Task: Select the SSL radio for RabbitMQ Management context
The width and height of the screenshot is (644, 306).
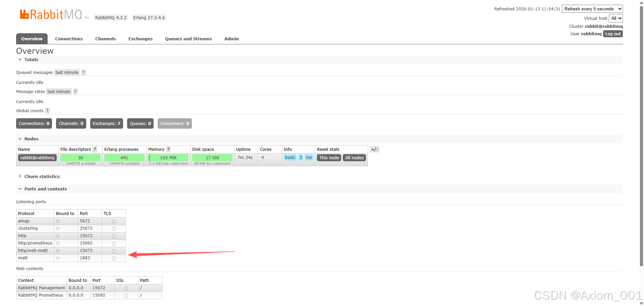Action: [126, 288]
